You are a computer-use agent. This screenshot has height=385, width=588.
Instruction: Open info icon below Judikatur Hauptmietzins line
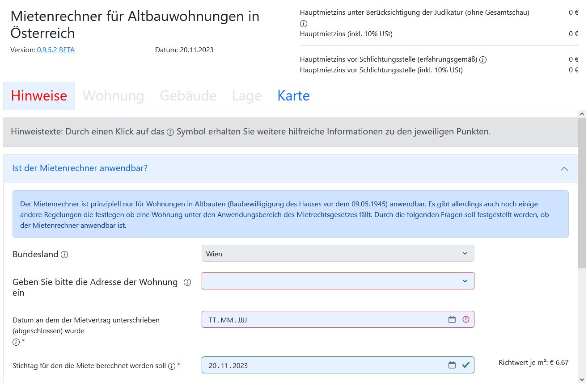point(304,24)
